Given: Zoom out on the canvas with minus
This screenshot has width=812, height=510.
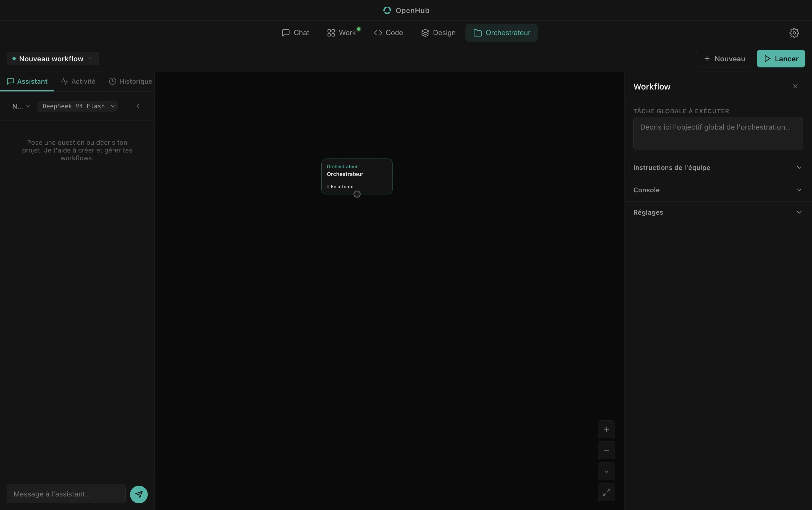Looking at the screenshot, I should click(x=606, y=450).
